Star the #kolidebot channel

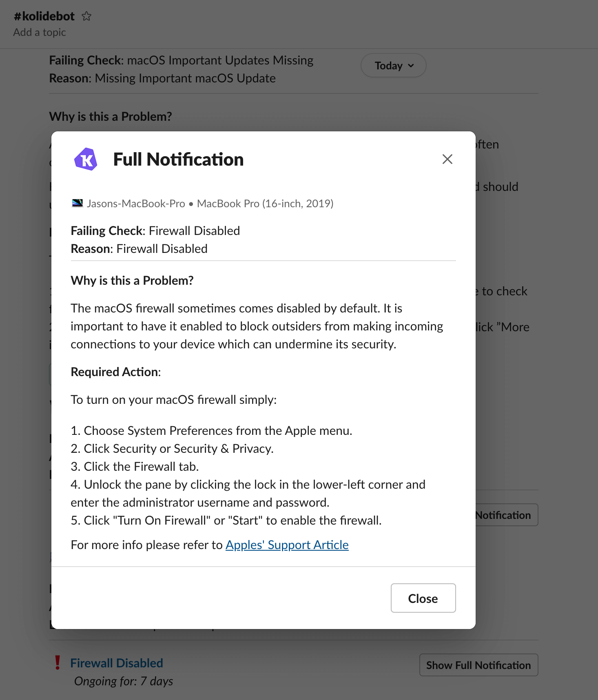(x=86, y=16)
